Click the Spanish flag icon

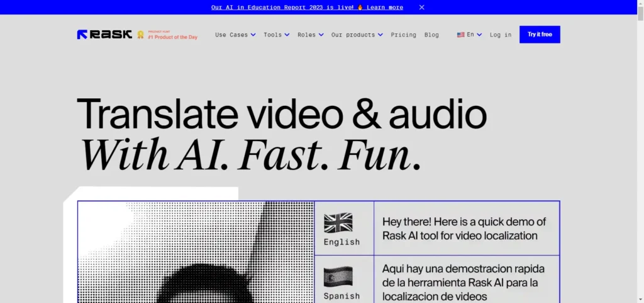pyautogui.click(x=338, y=277)
